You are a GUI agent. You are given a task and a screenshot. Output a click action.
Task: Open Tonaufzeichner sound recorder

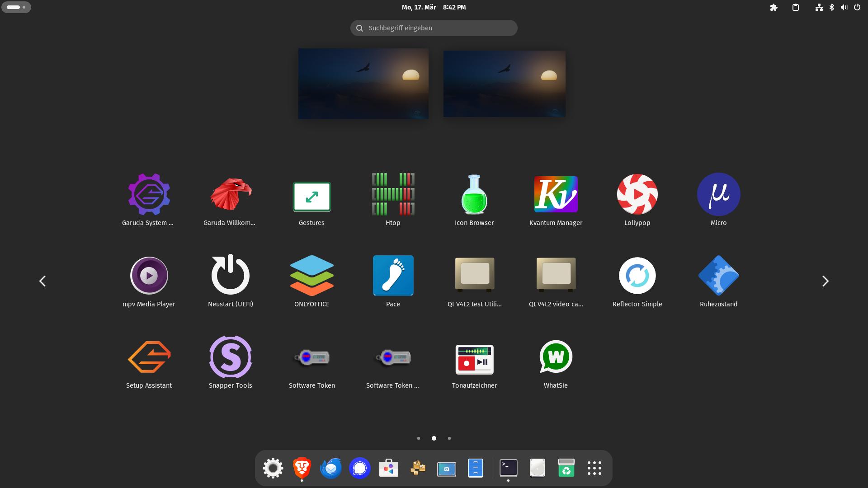(474, 360)
